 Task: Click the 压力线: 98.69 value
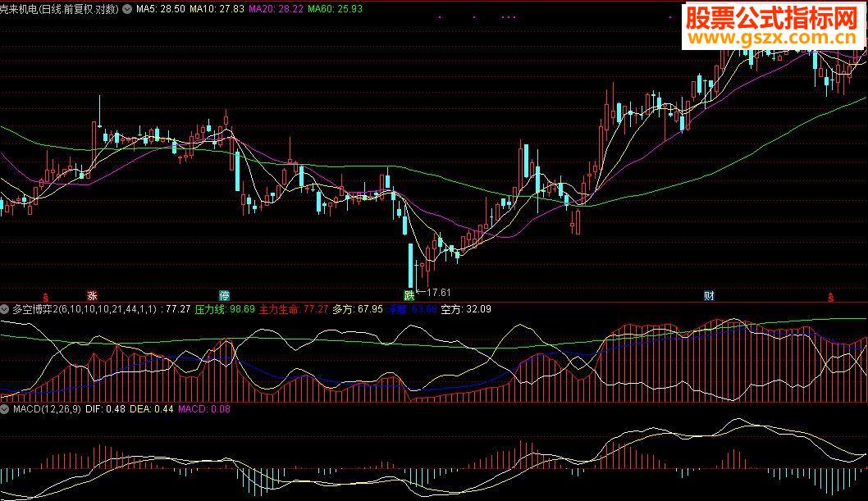225,309
